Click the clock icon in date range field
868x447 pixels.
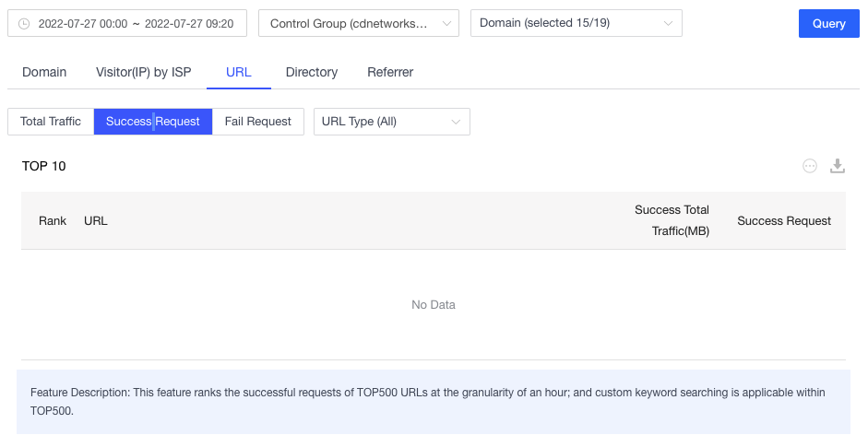tap(24, 24)
